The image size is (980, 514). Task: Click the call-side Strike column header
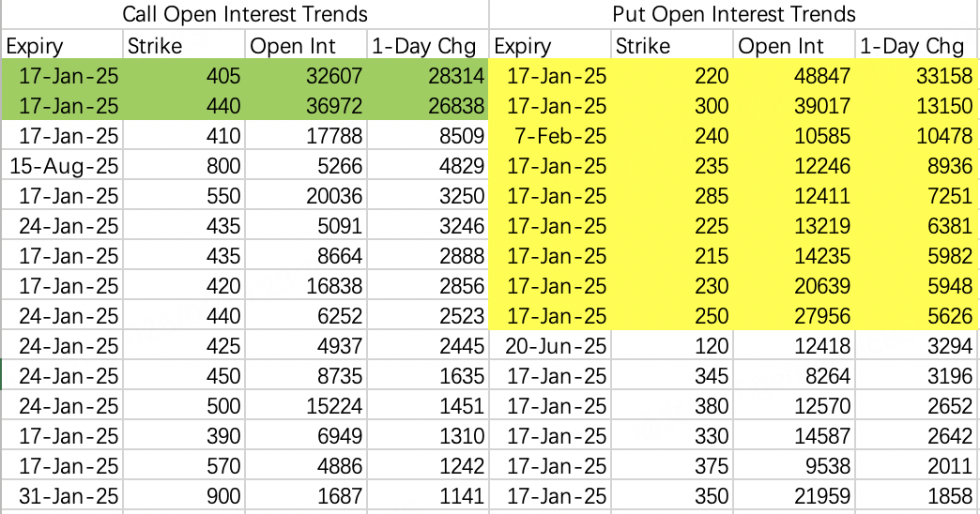[184, 46]
